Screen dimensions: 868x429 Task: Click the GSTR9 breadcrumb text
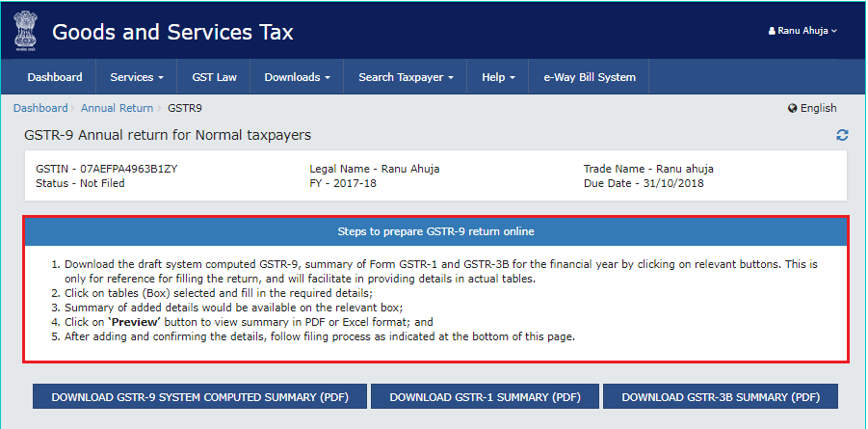185,108
